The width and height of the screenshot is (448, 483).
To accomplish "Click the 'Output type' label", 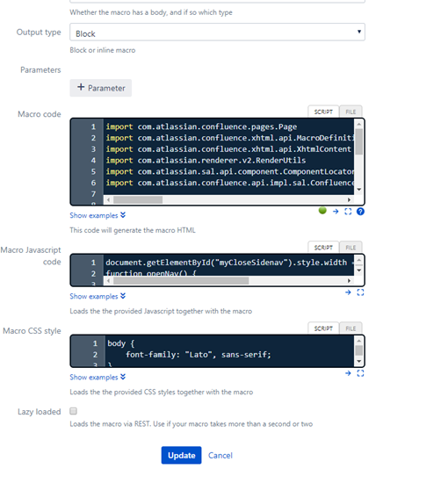I will [x=39, y=32].
